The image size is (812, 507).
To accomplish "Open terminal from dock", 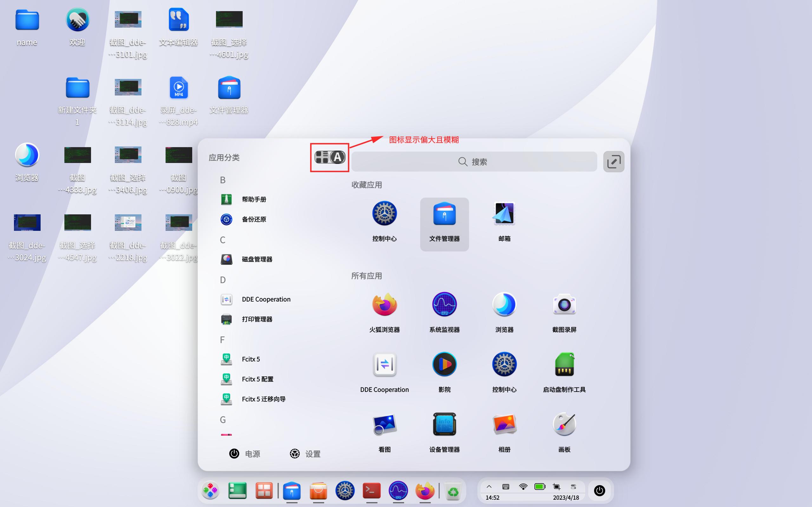I will click(372, 491).
